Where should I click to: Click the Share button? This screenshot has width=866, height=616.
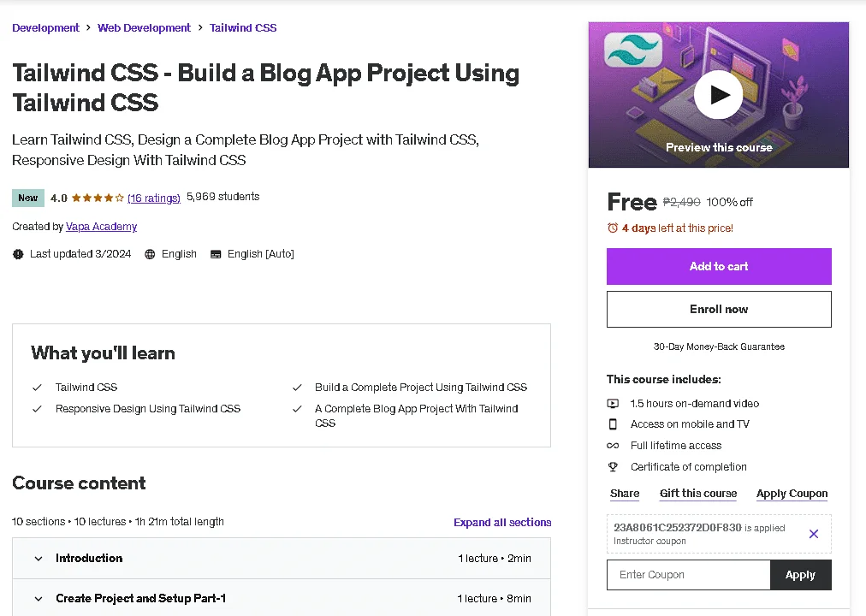click(625, 494)
